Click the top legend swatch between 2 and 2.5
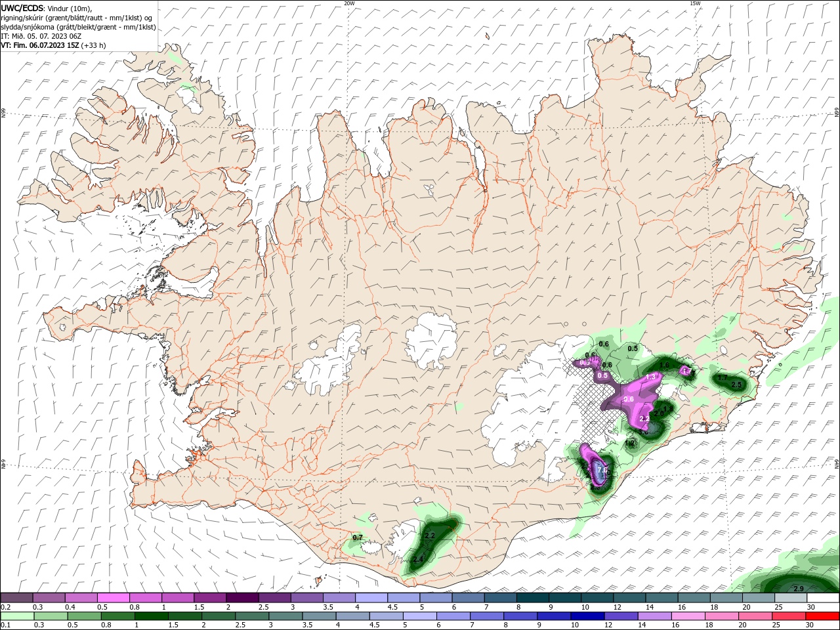Viewport: 840px width, 630px height. pos(241,598)
